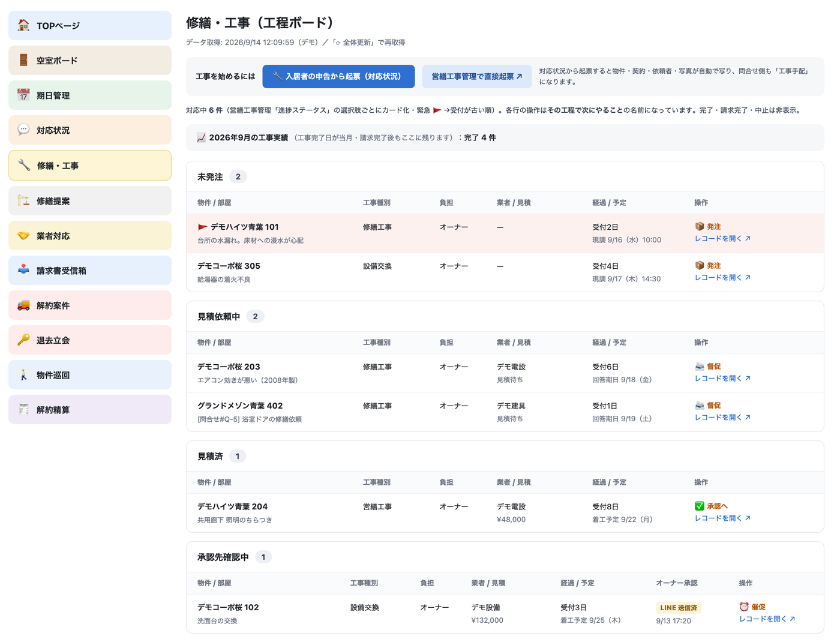Click the calendar icon beside 期日管理
Screen dimensions: 840x642
point(23,95)
